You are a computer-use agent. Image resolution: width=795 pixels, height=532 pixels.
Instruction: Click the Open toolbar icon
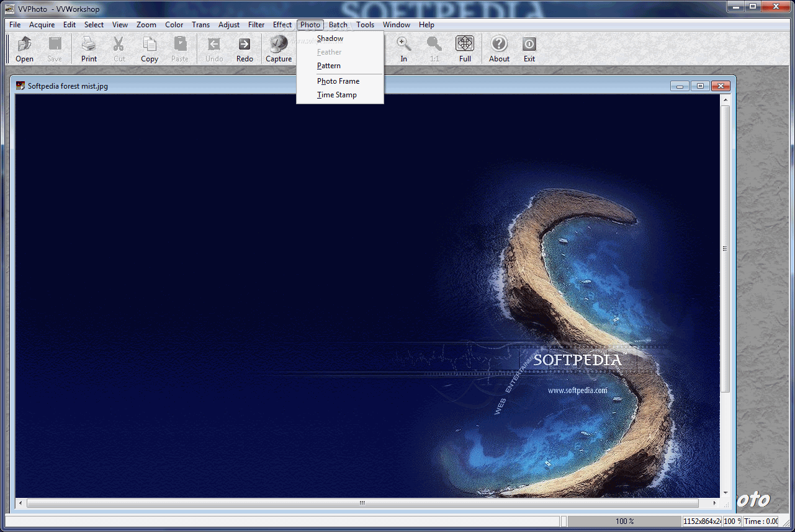point(24,44)
